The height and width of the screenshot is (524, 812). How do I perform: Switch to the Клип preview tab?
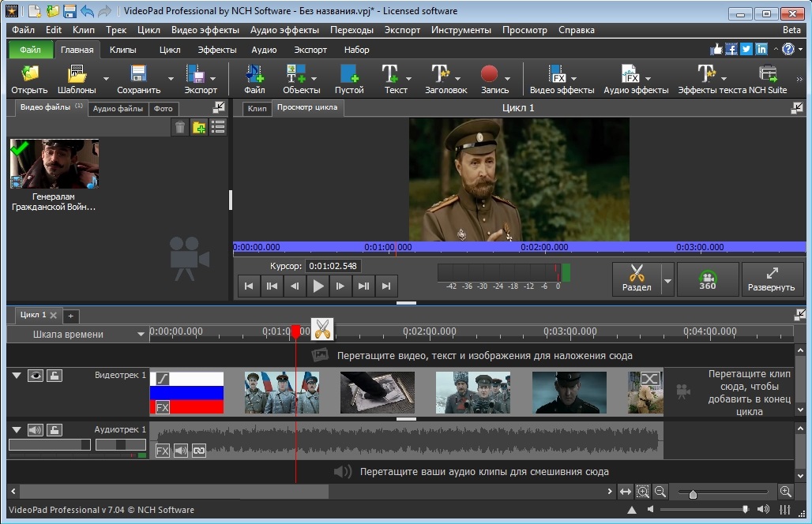pos(257,108)
